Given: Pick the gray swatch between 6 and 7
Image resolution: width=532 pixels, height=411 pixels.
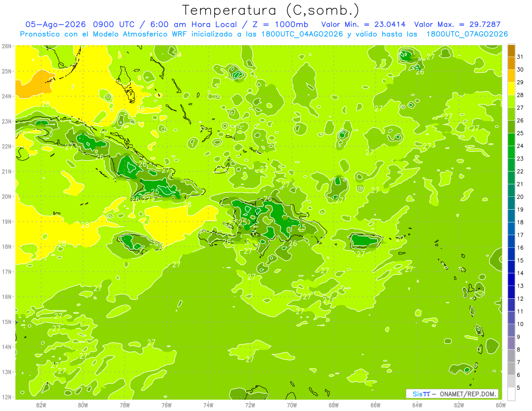Looking at the screenshot, I should coord(511,368).
